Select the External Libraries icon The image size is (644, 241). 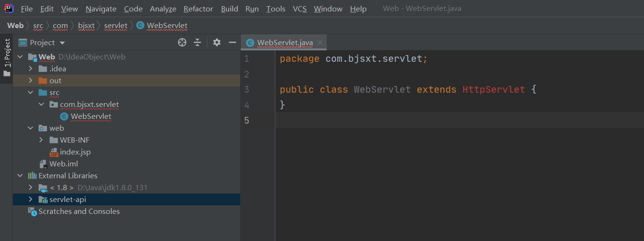point(32,176)
